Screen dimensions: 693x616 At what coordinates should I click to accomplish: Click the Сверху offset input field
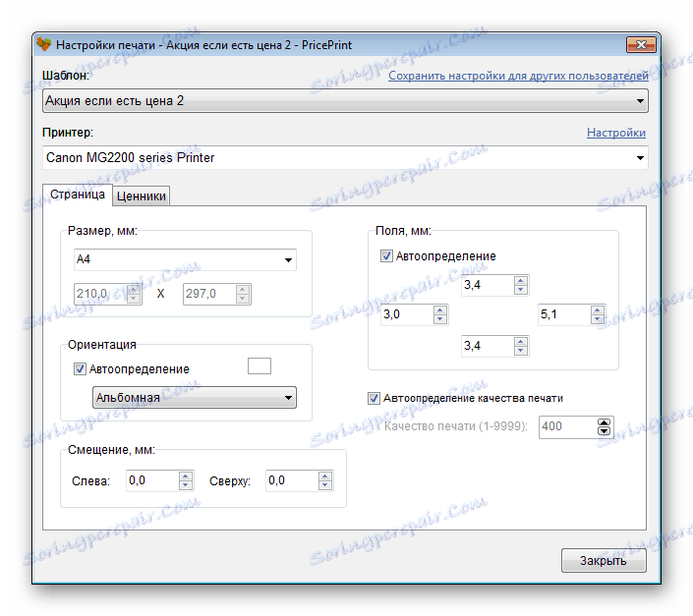[292, 480]
